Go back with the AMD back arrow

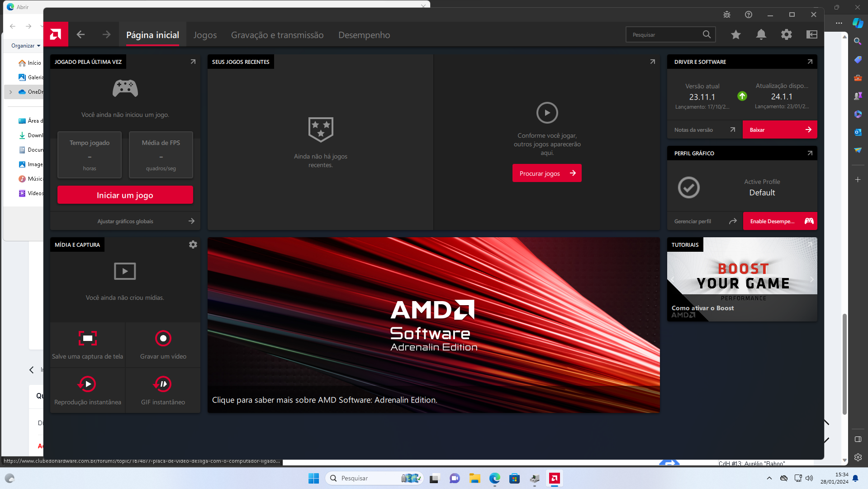click(81, 34)
